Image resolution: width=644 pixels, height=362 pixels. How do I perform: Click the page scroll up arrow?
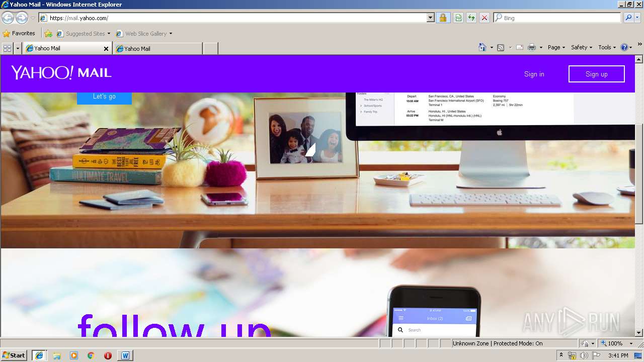click(x=639, y=59)
